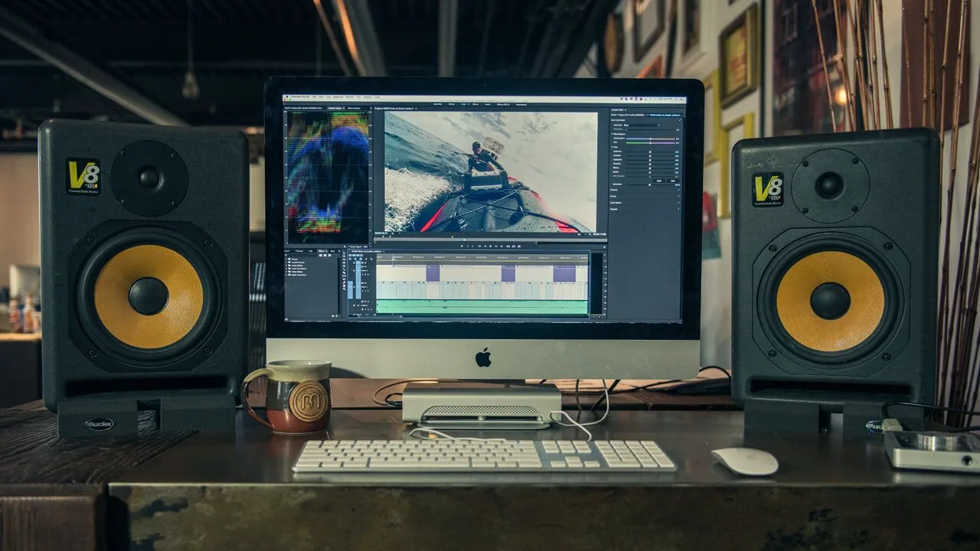Expand the Video Effects folder
Viewport: 980px width, 551px height.
tap(288, 272)
